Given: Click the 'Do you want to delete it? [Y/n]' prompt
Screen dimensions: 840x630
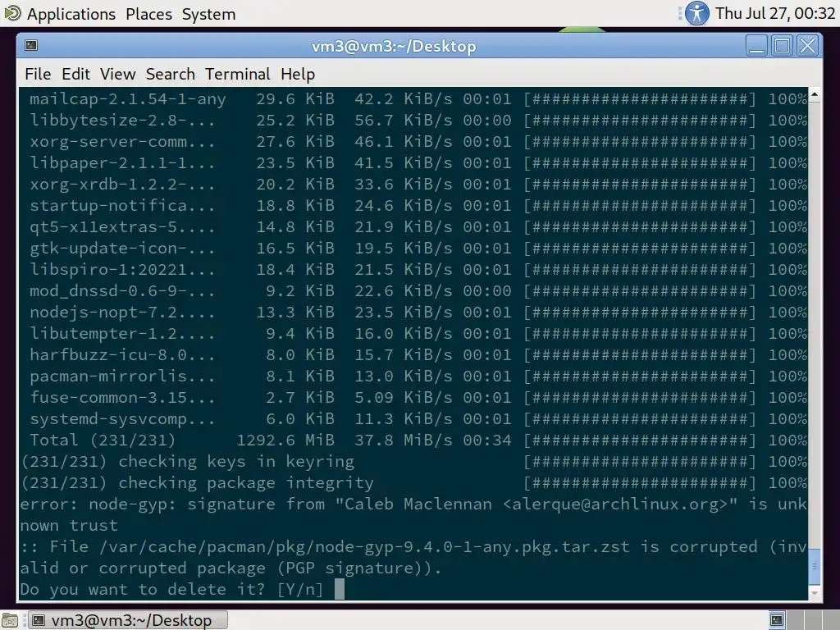Looking at the screenshot, I should (x=172, y=590).
